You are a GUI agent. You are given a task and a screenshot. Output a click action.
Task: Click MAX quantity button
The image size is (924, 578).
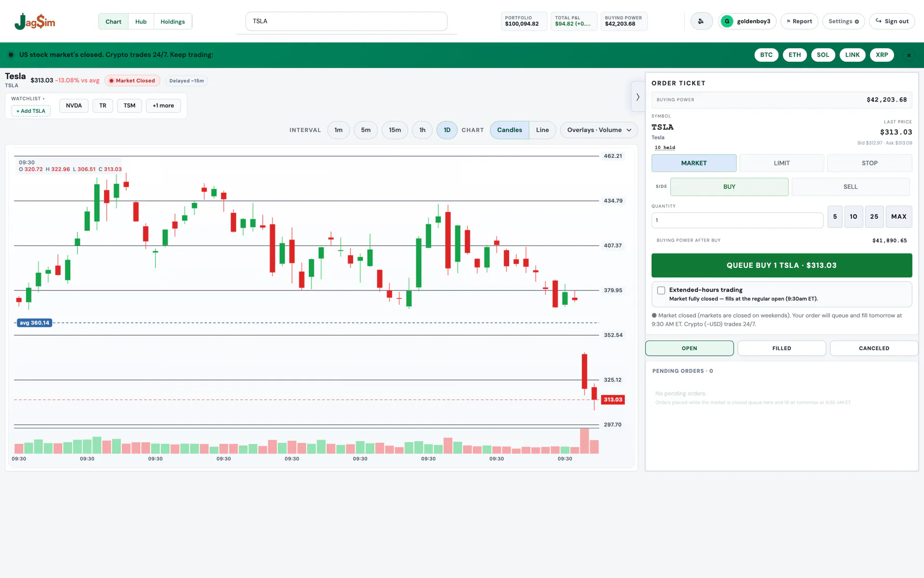click(x=898, y=217)
